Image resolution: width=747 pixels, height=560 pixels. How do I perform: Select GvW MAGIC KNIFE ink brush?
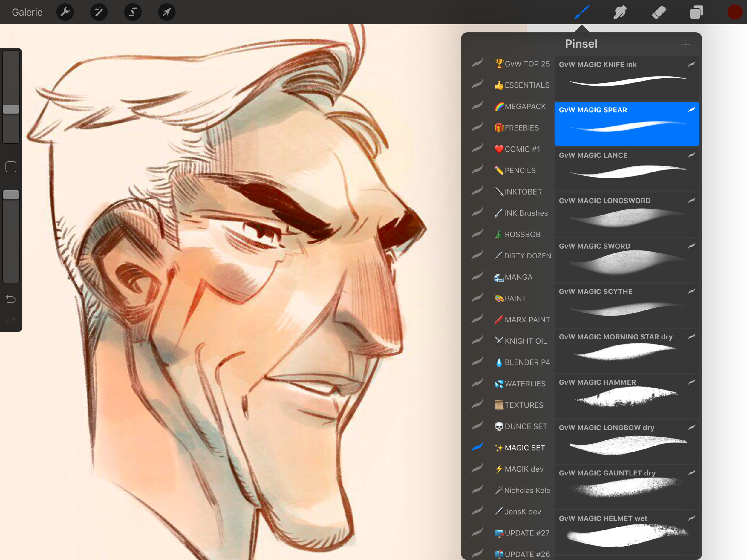627,78
